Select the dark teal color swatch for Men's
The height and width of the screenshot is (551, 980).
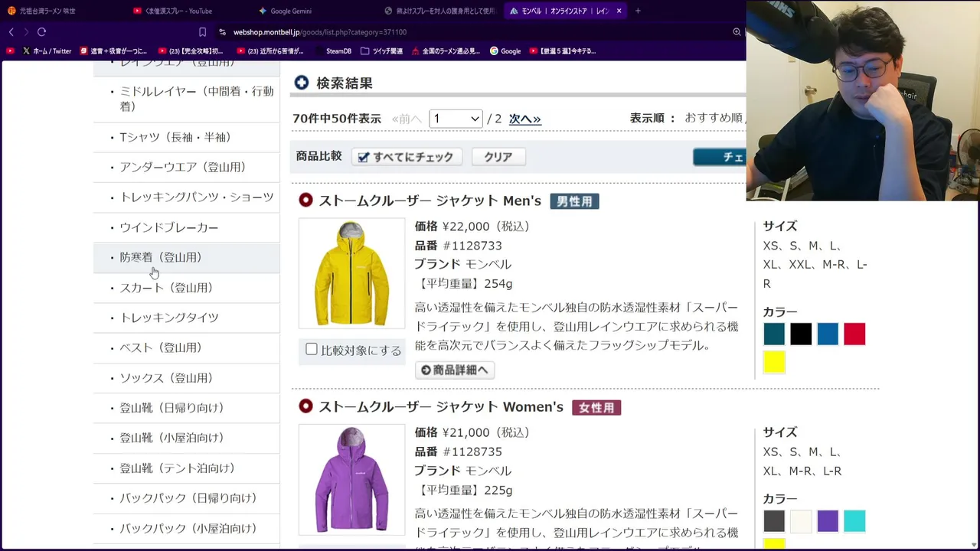pos(774,334)
